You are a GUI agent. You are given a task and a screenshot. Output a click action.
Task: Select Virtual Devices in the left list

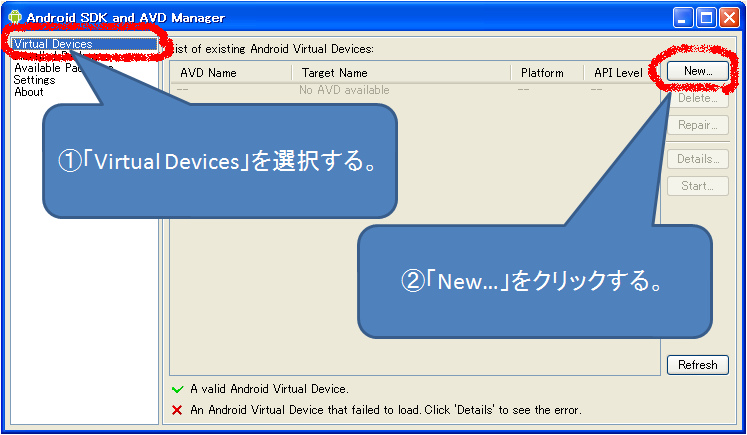pos(84,44)
